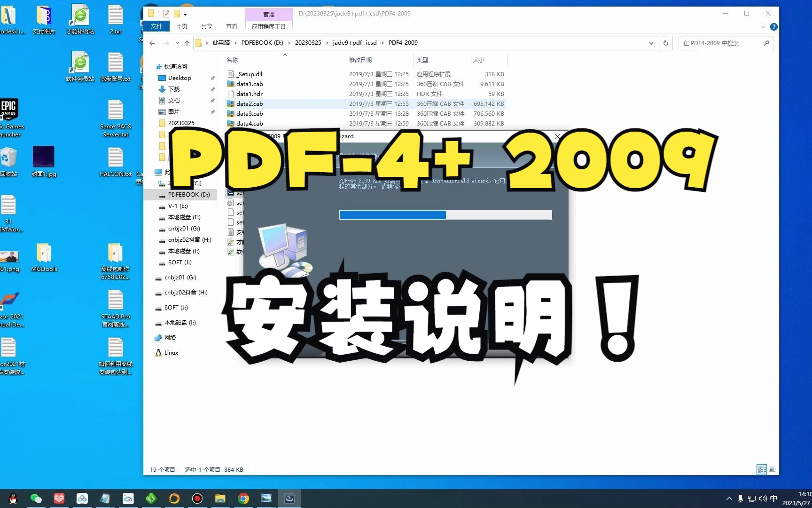
Task: Sort files by 修改日期 column
Action: [360, 60]
